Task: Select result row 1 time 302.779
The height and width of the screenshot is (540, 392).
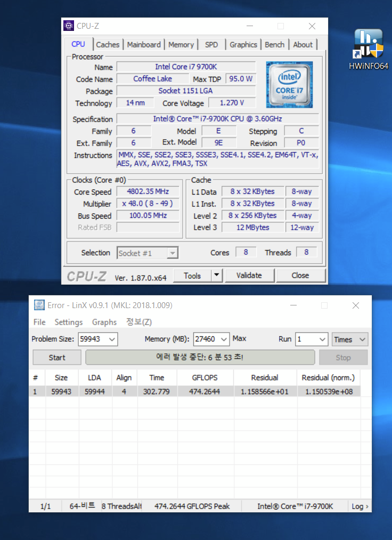Action: [157, 392]
